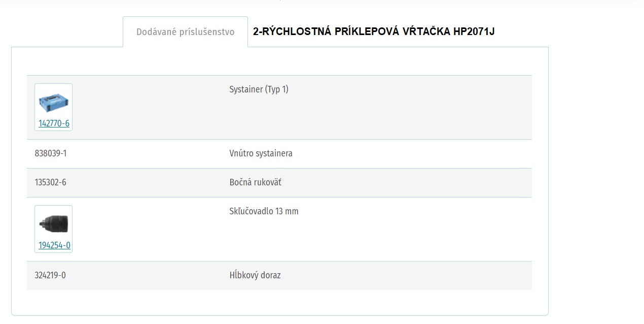Click the word PRÍKLEPOVÁ in the heading

(366, 31)
